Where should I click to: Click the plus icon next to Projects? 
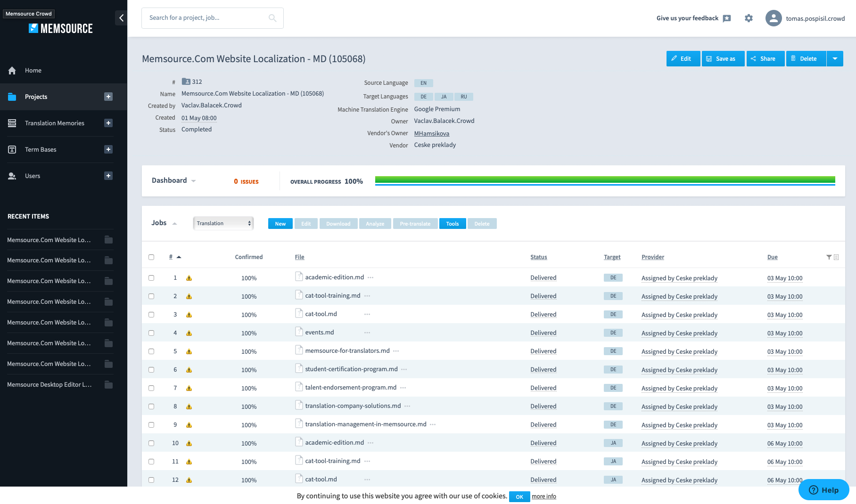tap(108, 97)
